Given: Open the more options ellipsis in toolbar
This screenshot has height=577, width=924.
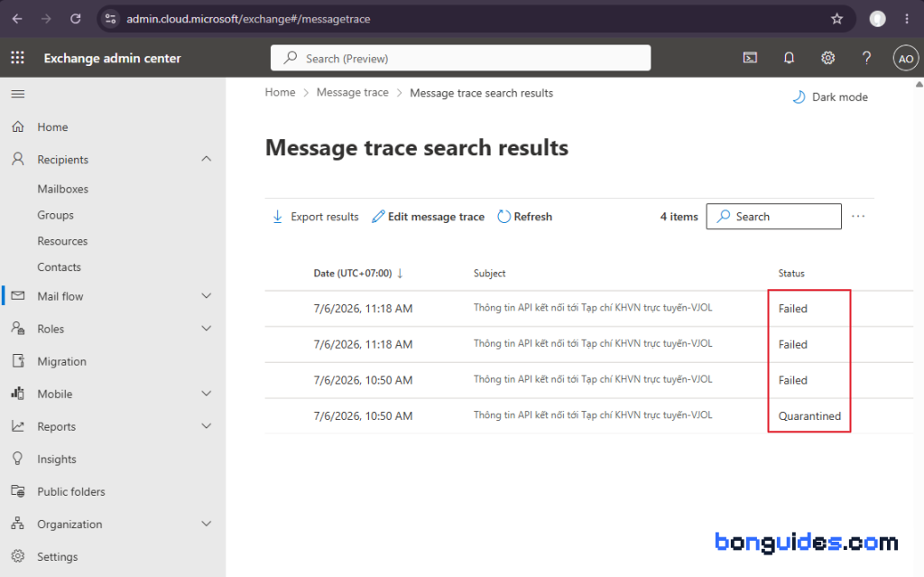Looking at the screenshot, I should [858, 217].
